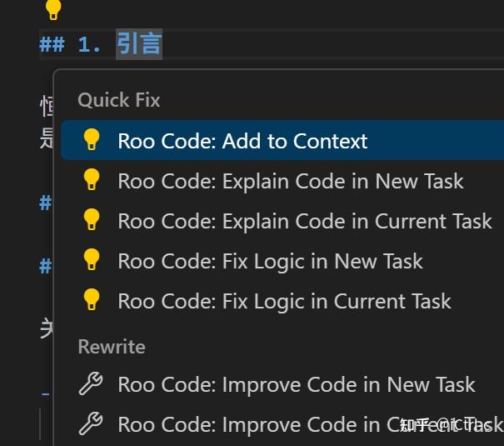The width and height of the screenshot is (504, 446).
Task: Click lightbulb beside Fix Logic in Current Task
Action: point(92,299)
